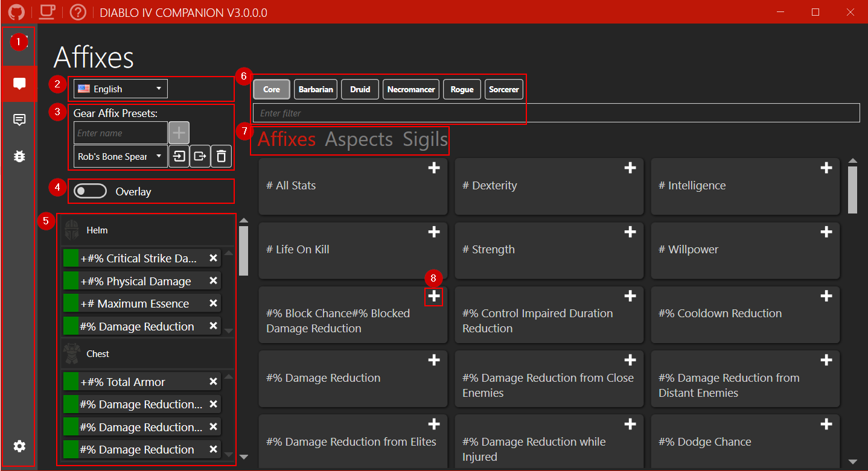Click the affix list vertical scrollbar thumb
Screen dimensions: 868x471
click(852, 189)
